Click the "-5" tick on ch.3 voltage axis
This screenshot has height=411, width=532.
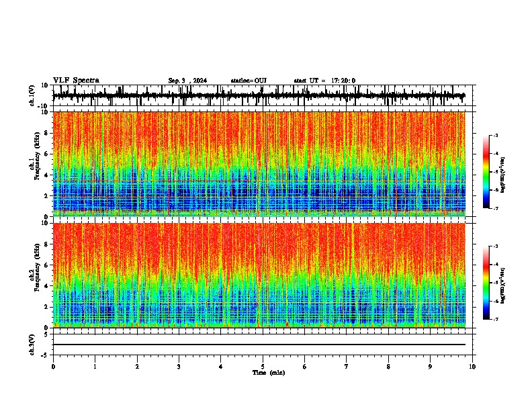point(46,355)
